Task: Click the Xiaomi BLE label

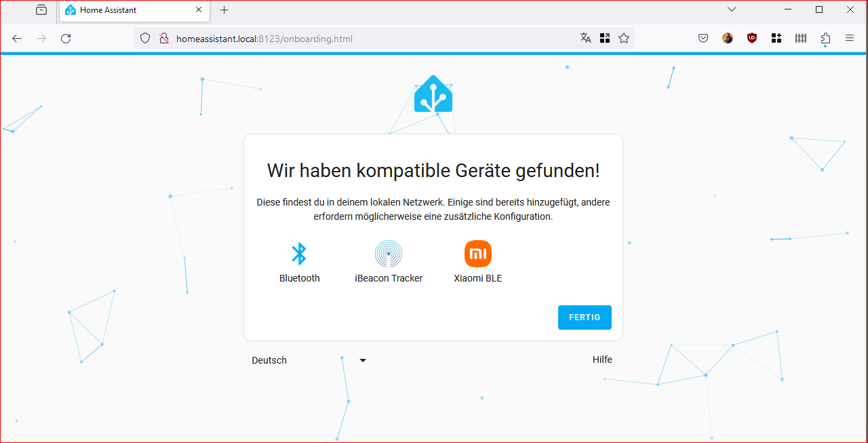Action: coord(478,278)
